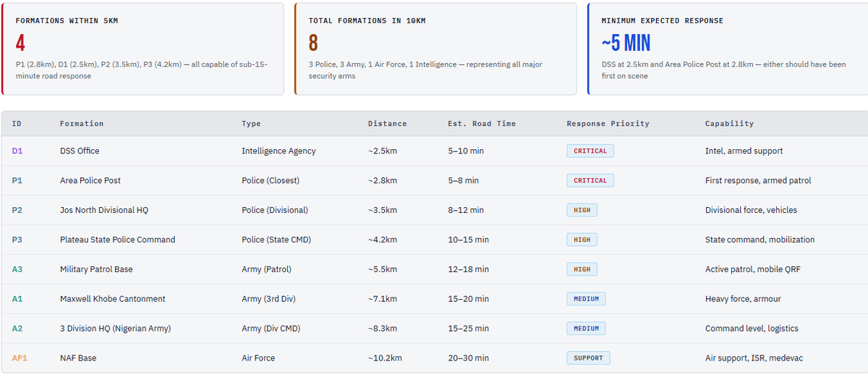Click the HIGH badge in Jos North Divisional HQ row
868x375 pixels.
[582, 210]
